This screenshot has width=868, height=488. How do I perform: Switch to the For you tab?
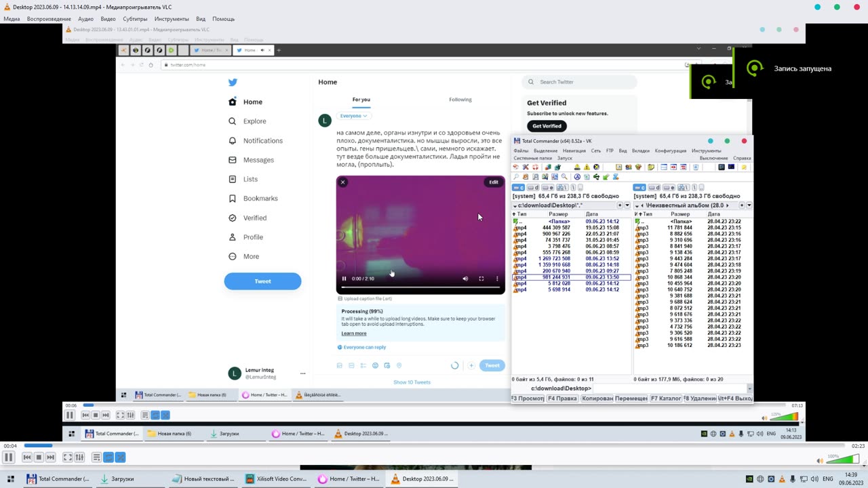click(361, 100)
